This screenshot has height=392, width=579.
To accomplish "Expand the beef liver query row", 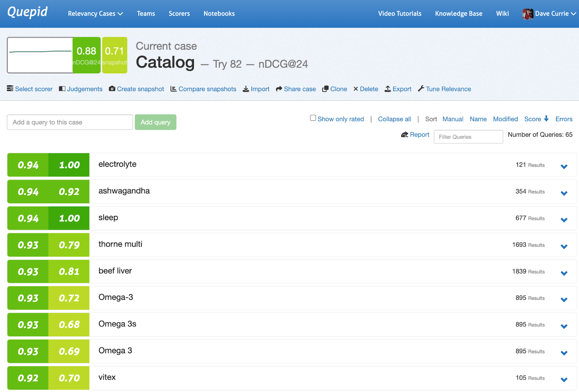I will coord(564,273).
